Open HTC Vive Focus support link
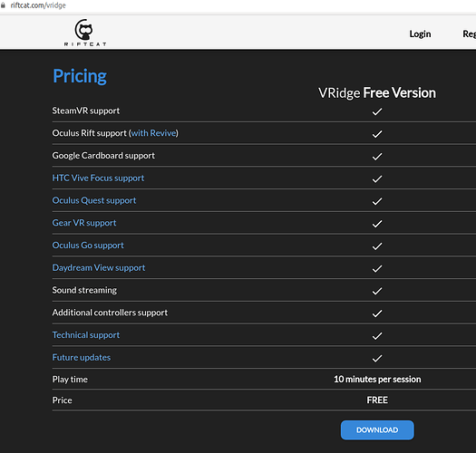 98,178
